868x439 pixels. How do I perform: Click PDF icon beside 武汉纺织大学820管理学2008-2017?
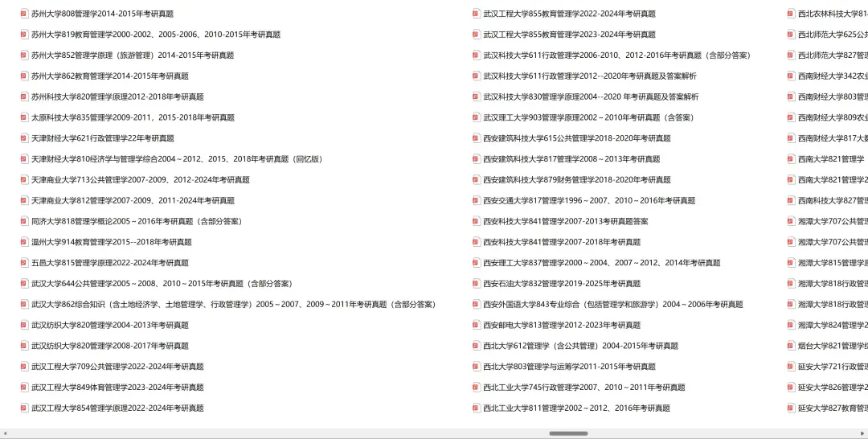pyautogui.click(x=24, y=346)
